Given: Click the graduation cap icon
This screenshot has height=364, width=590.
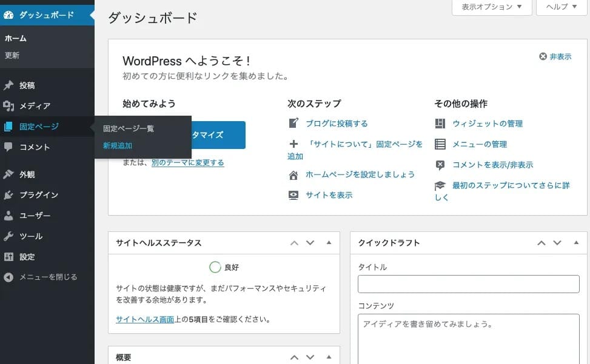Looking at the screenshot, I should [x=440, y=185].
